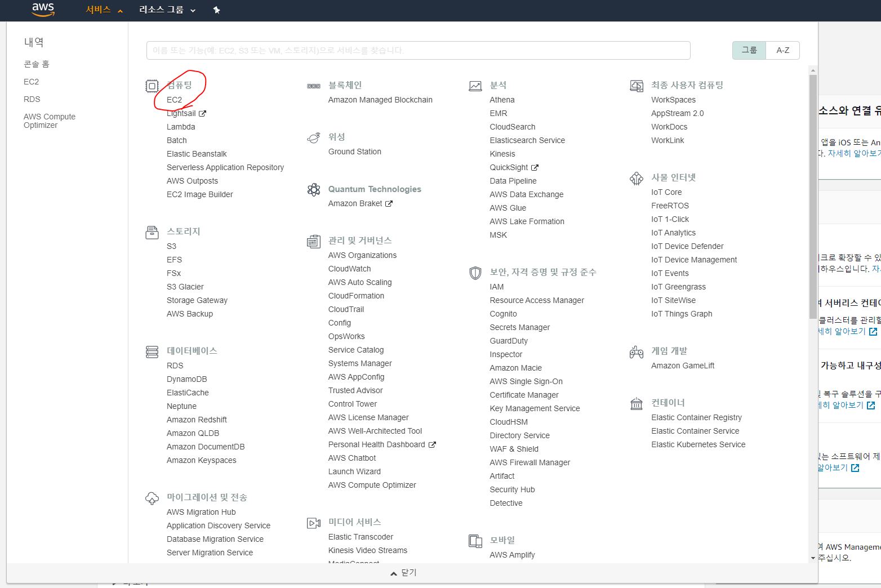Open AWS Compute Optimizer in history sidebar

[x=50, y=121]
